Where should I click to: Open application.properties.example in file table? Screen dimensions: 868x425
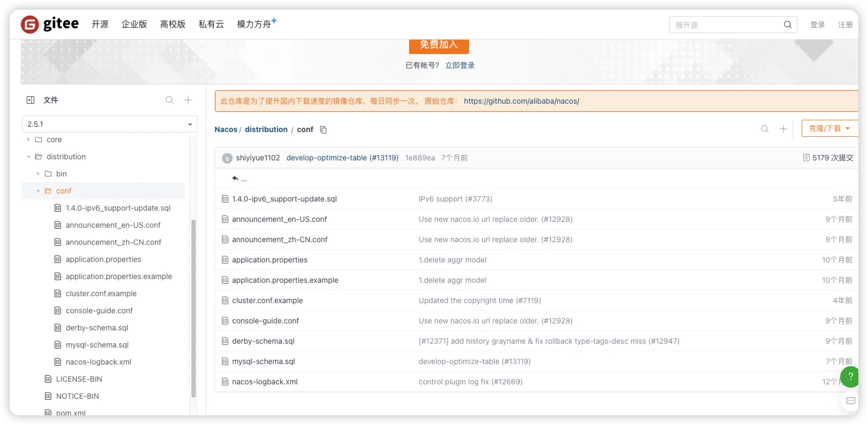285,280
